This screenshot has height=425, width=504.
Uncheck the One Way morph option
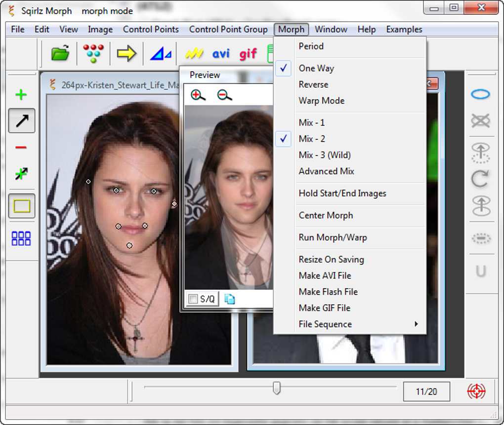(x=316, y=68)
